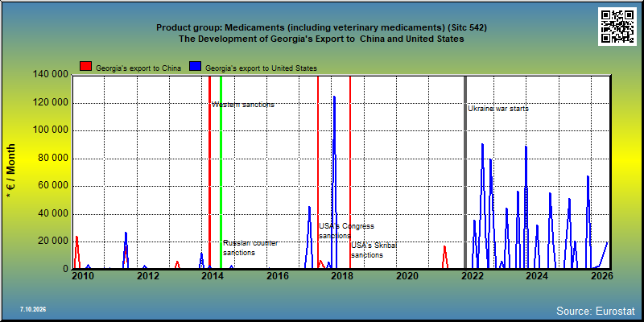Click the date stamp 7.10.2026
The height and width of the screenshot is (322, 644).
click(x=33, y=309)
